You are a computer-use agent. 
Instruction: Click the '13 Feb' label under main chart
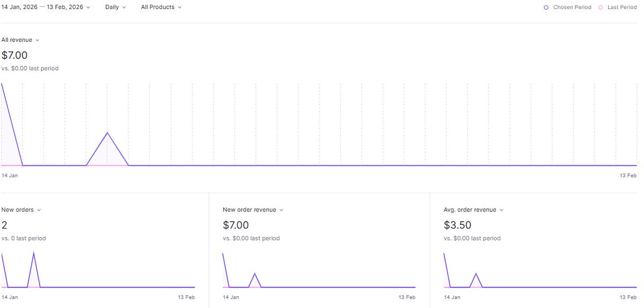coord(628,175)
